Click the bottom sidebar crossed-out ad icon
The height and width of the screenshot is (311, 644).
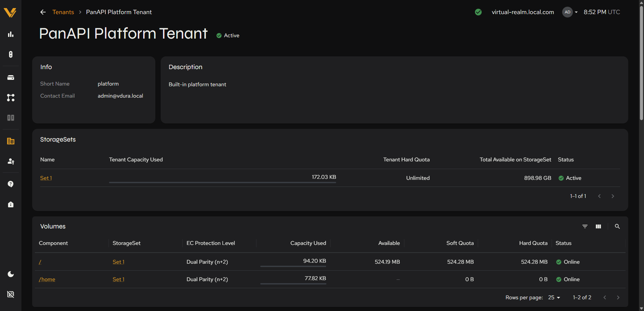tap(11, 294)
